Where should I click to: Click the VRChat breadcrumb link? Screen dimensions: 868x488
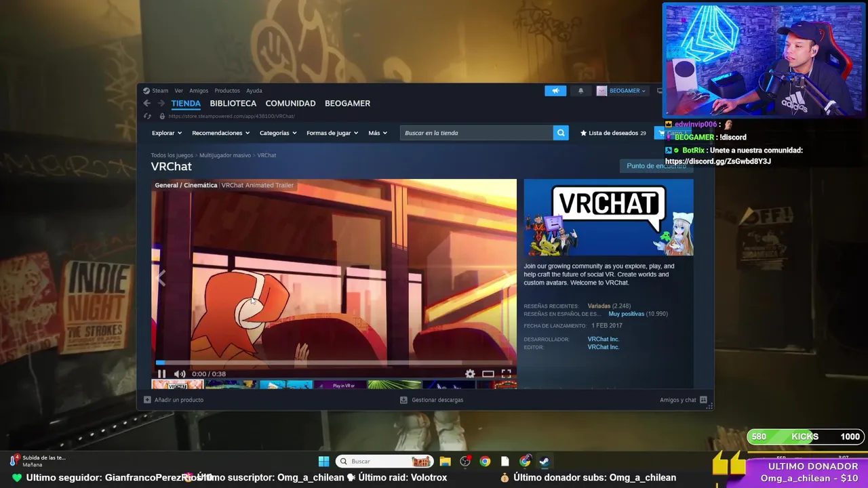pyautogui.click(x=267, y=155)
